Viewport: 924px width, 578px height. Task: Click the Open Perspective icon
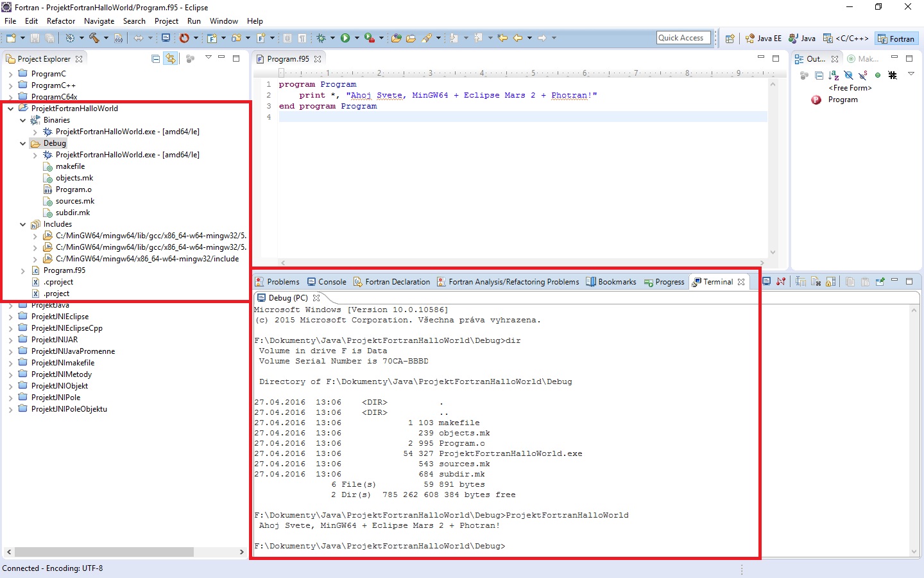click(x=730, y=39)
